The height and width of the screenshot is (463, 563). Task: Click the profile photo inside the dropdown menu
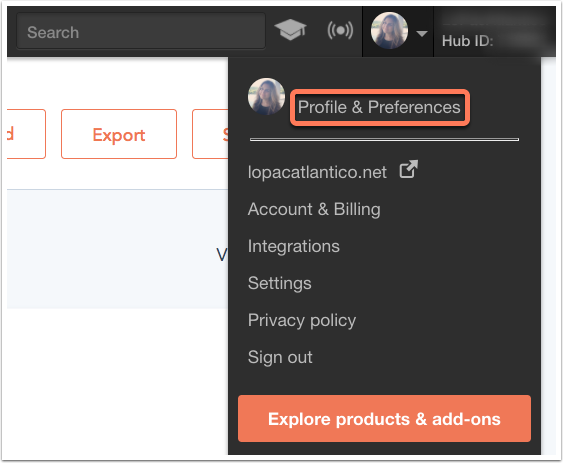[x=266, y=96]
